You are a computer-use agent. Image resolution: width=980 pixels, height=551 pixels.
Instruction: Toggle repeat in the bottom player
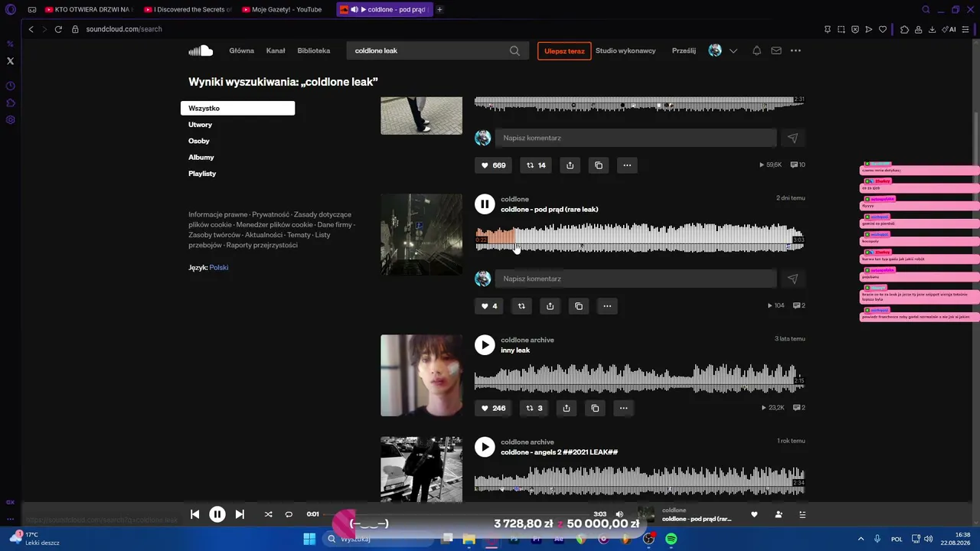[289, 514]
